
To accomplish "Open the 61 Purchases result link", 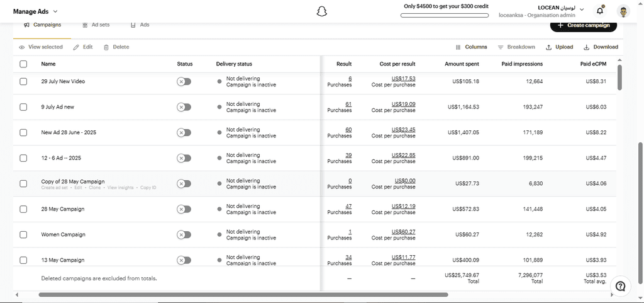I will [x=348, y=104].
